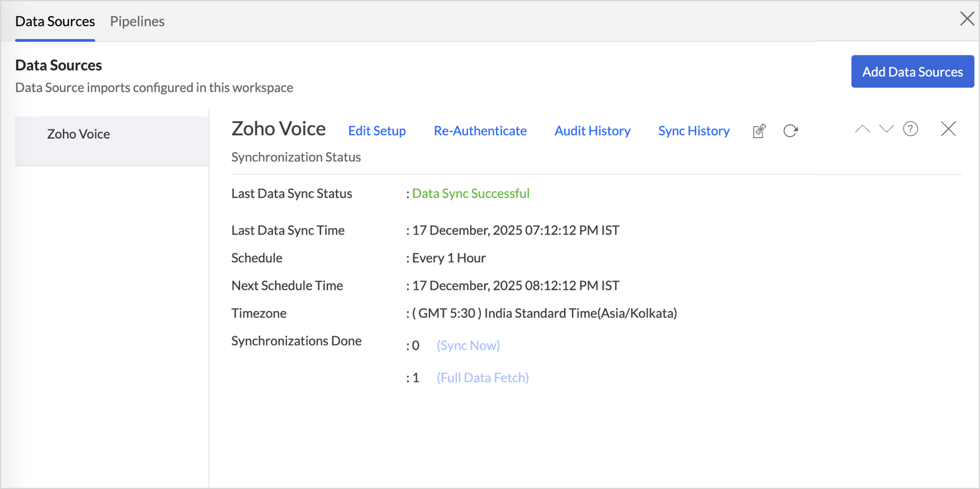Switch to the Pipelines tab
Screen dimensions: 980x489
pyautogui.click(x=137, y=21)
